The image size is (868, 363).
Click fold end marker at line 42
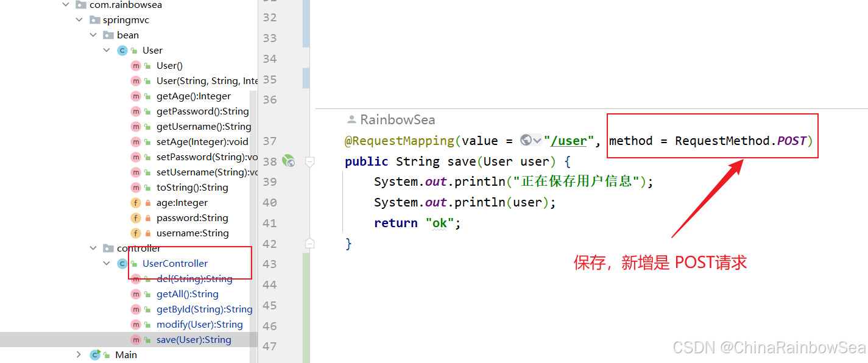pyautogui.click(x=309, y=244)
